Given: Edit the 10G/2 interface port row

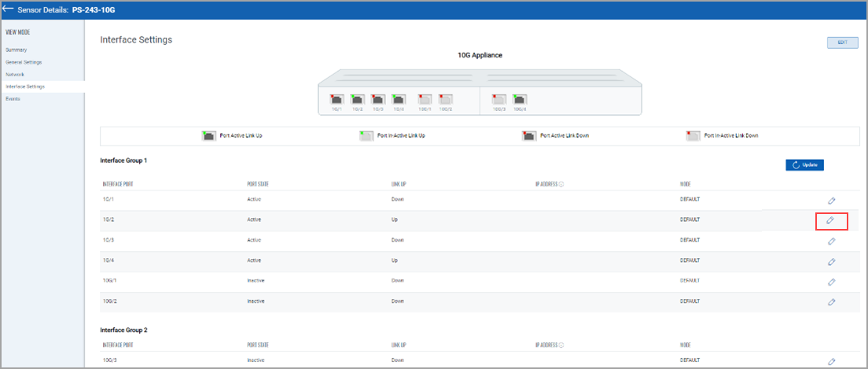Looking at the screenshot, I should tap(832, 302).
